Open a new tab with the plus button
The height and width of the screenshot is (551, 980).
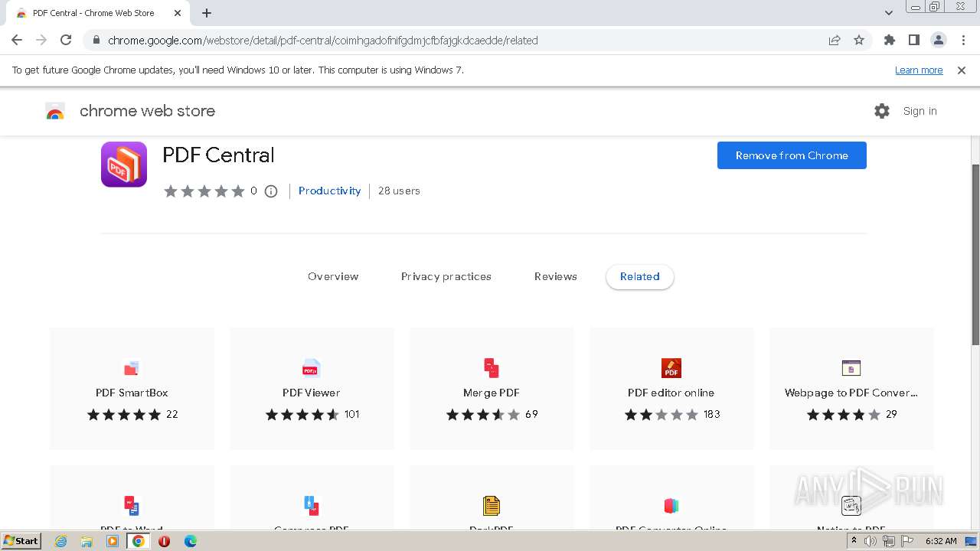coord(207,13)
